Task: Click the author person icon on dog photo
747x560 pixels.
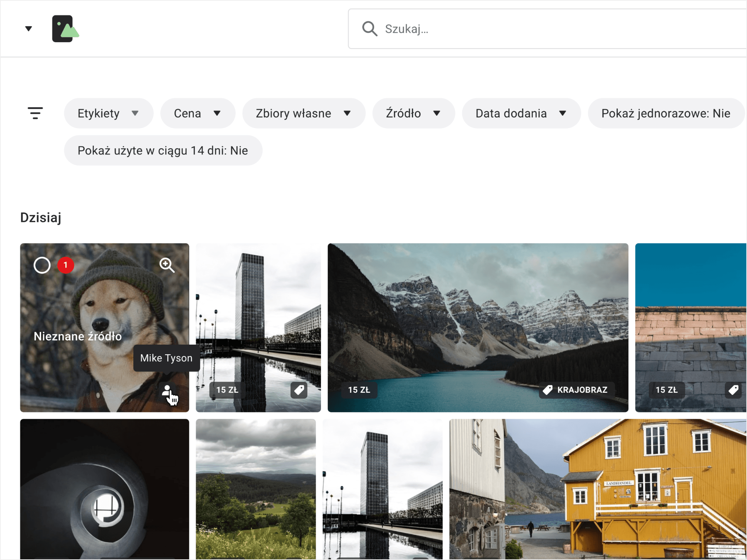Action: [x=167, y=391]
